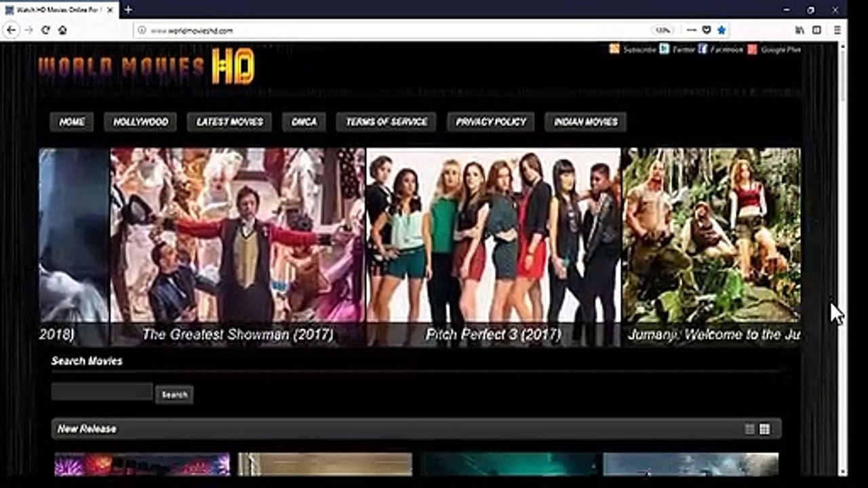
Task: Open the Firefox hamburger menu
Action: pos(837,30)
